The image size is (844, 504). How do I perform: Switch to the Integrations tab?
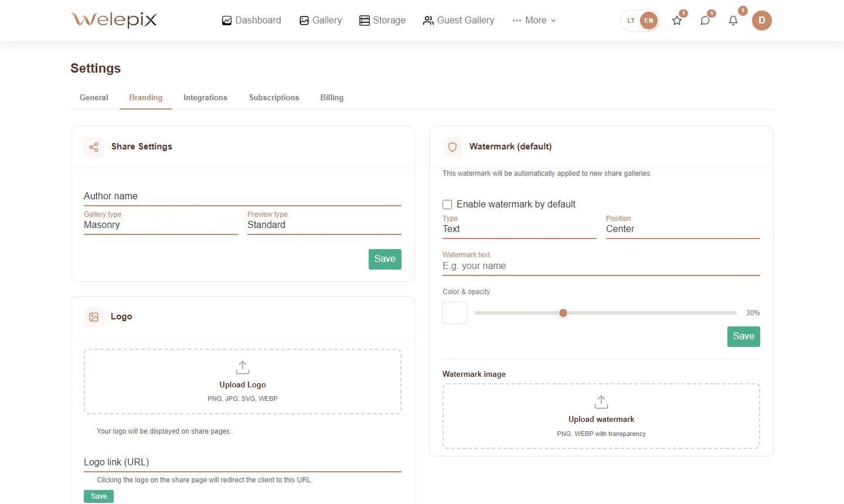click(205, 98)
